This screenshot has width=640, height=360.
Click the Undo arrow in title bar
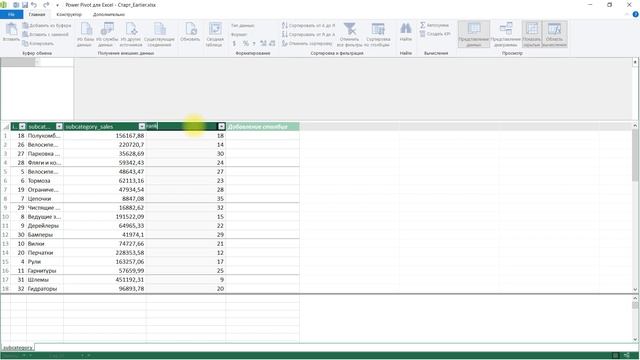34,5
